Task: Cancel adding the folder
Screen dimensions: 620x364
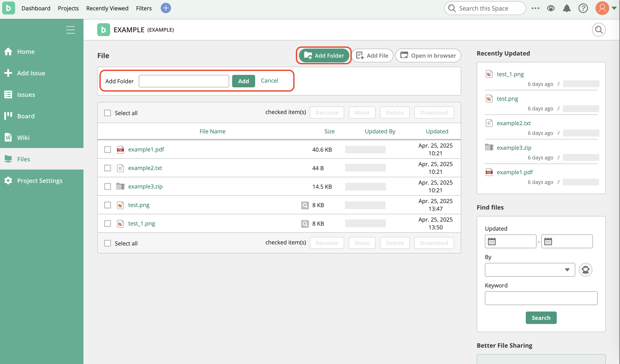Action: [x=269, y=80]
